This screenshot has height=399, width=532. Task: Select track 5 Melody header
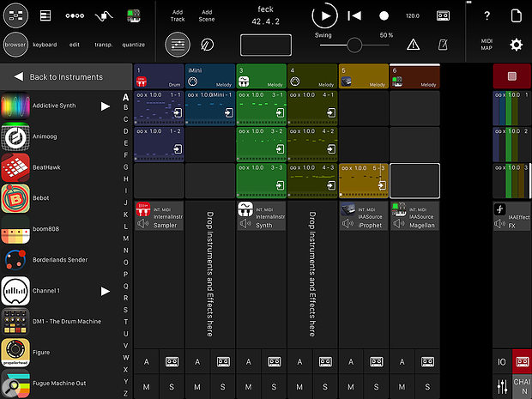point(363,76)
